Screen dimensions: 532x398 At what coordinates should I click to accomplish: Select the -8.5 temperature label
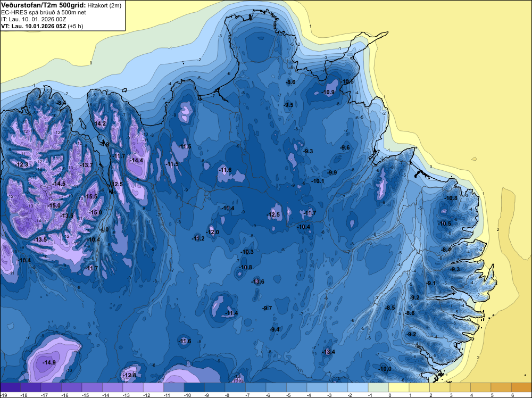pyautogui.click(x=390, y=308)
